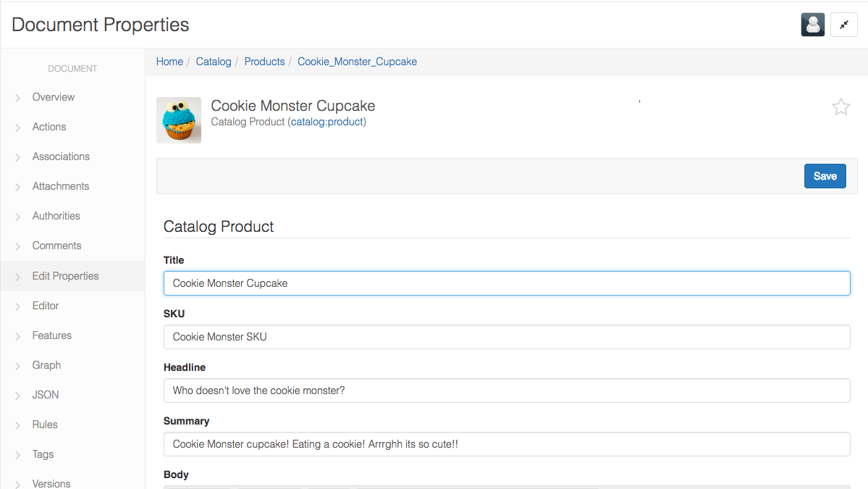
Task: Switch to the JSON view
Action: coord(46,395)
